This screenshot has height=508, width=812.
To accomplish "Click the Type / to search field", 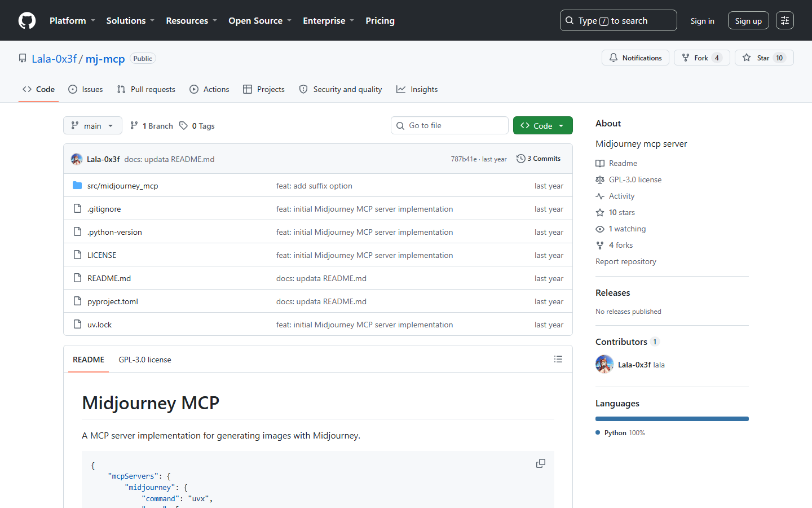I will pyautogui.click(x=618, y=20).
